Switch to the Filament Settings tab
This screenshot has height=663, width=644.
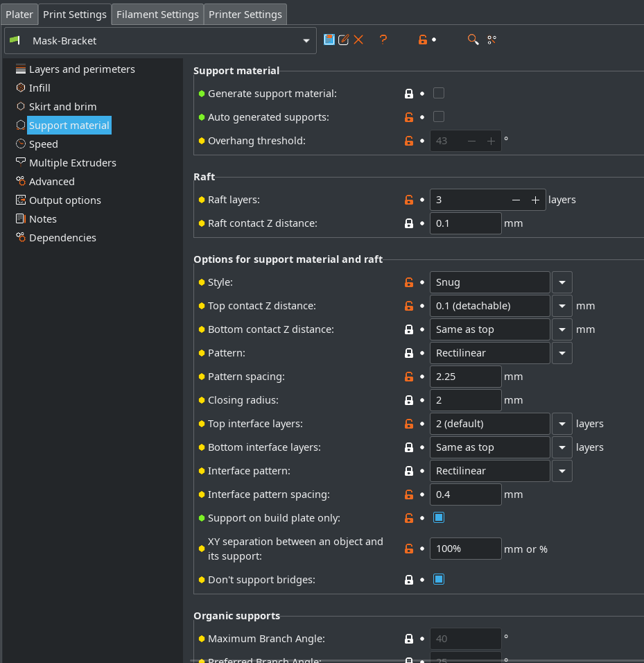coord(157,14)
